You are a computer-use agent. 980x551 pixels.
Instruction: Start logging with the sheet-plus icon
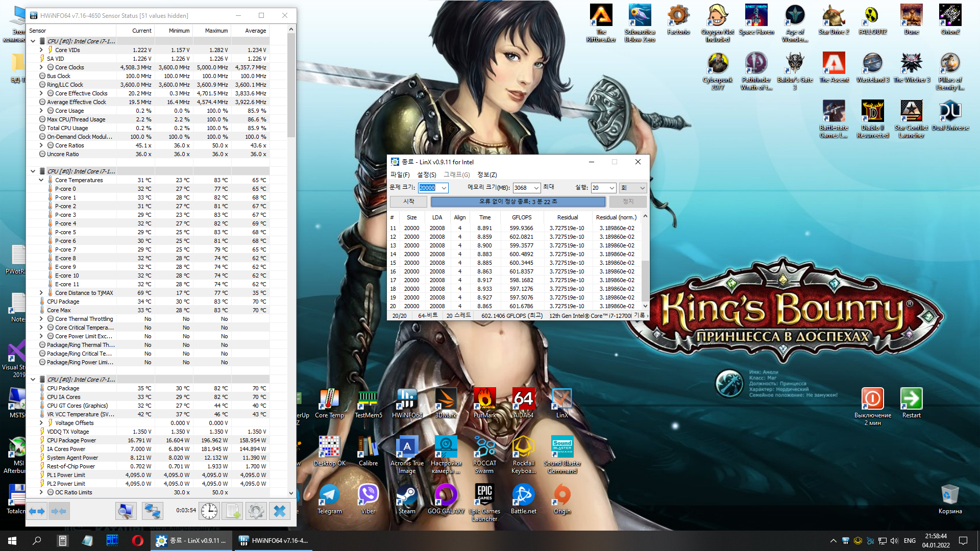(x=233, y=511)
